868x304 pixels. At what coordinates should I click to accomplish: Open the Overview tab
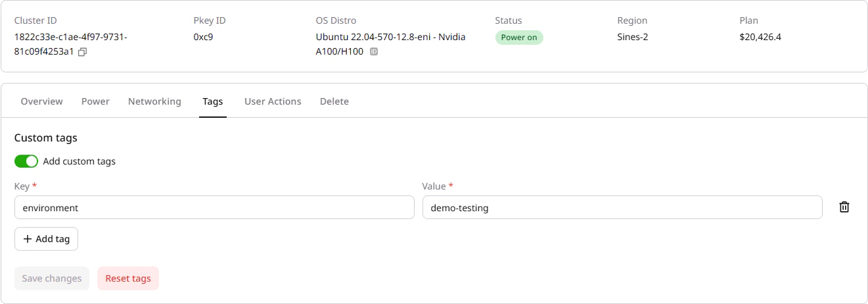pos(42,101)
